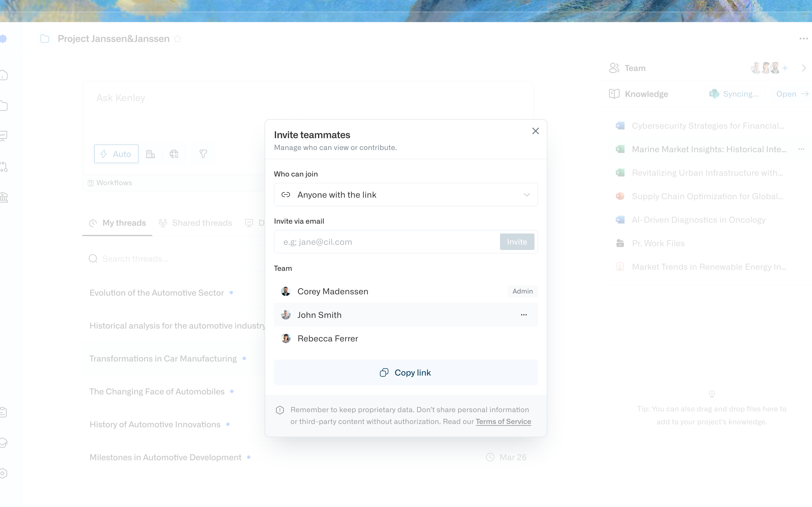Click the plus icon to add team member
The width and height of the screenshot is (812, 507).
(x=785, y=68)
